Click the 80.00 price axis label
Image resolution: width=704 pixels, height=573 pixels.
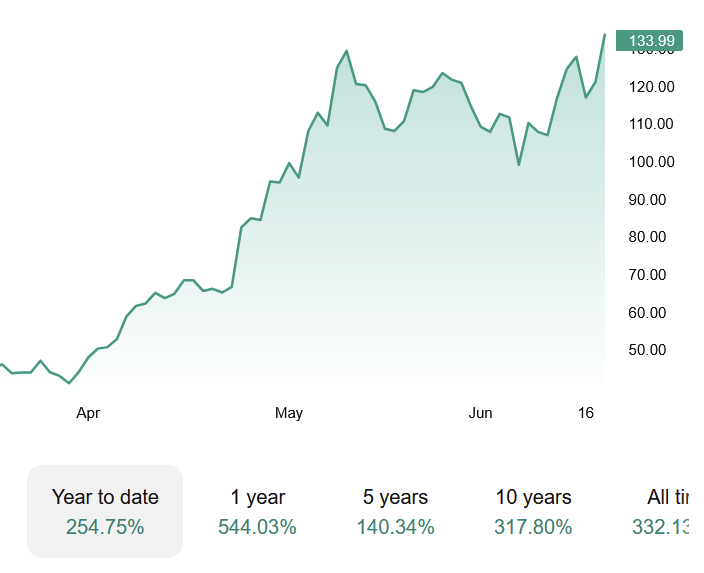647,237
